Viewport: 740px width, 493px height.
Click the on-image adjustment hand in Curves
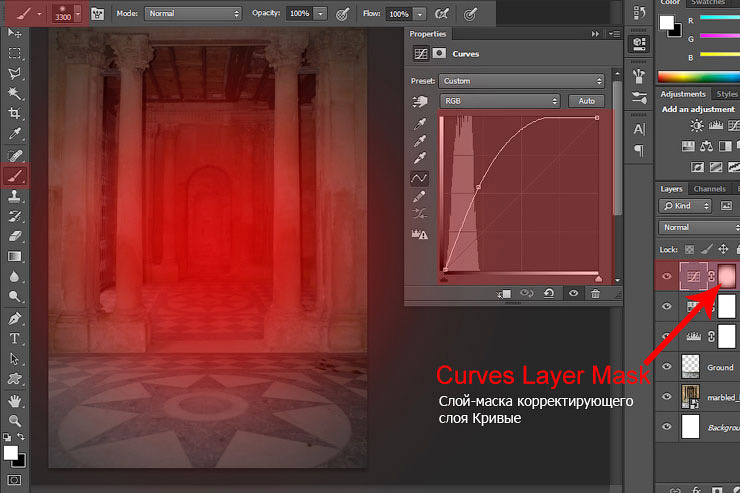[421, 101]
